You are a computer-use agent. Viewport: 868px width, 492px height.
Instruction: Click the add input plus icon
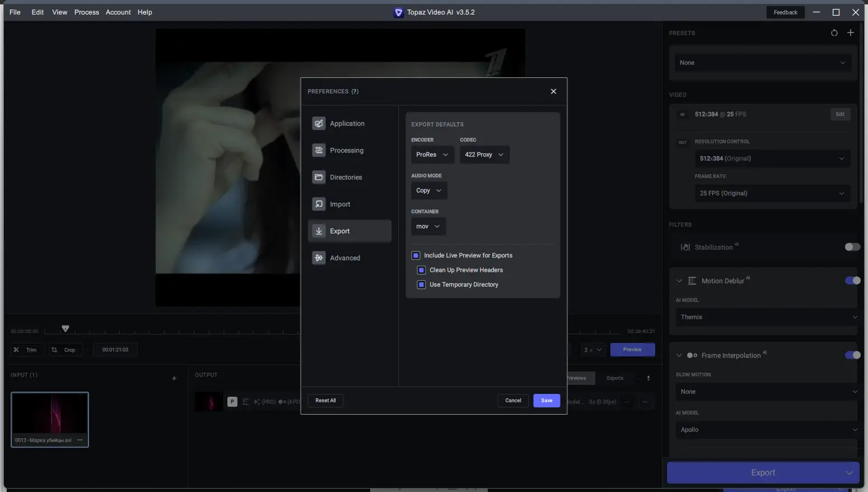pyautogui.click(x=174, y=378)
